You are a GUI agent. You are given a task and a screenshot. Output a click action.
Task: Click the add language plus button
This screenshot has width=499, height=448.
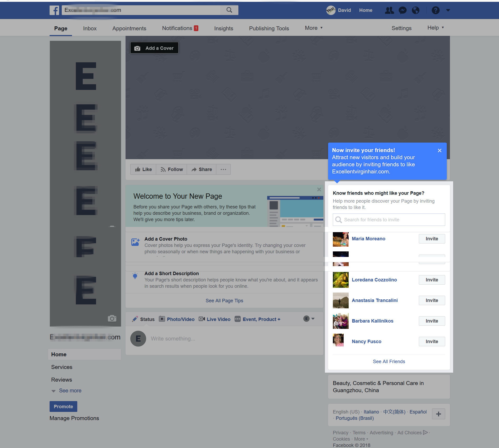tap(438, 414)
